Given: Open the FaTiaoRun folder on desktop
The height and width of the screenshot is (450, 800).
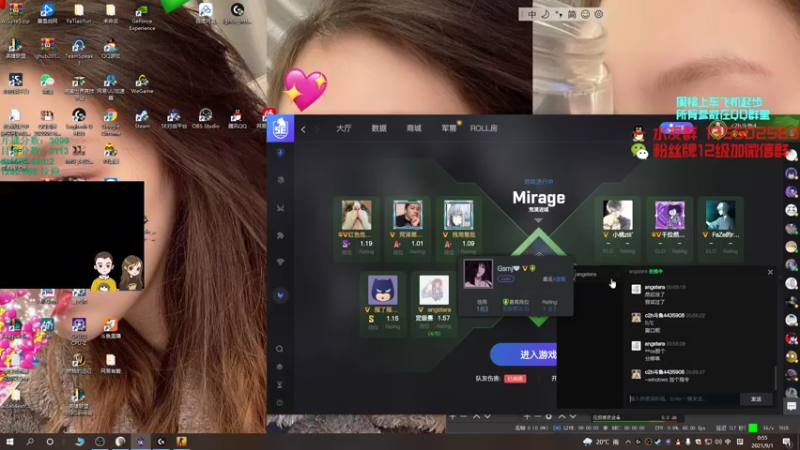Looking at the screenshot, I should pos(79,13).
